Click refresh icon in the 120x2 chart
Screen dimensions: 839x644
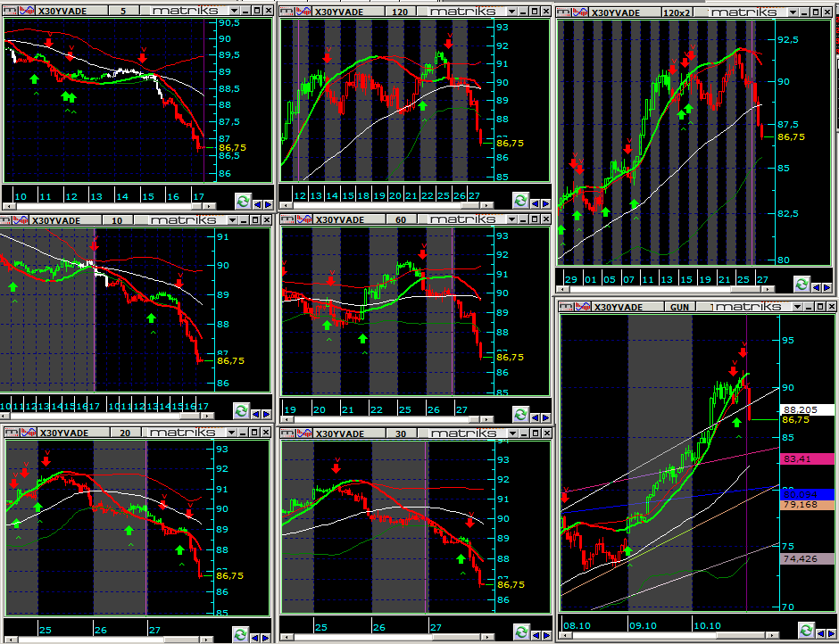pos(801,284)
